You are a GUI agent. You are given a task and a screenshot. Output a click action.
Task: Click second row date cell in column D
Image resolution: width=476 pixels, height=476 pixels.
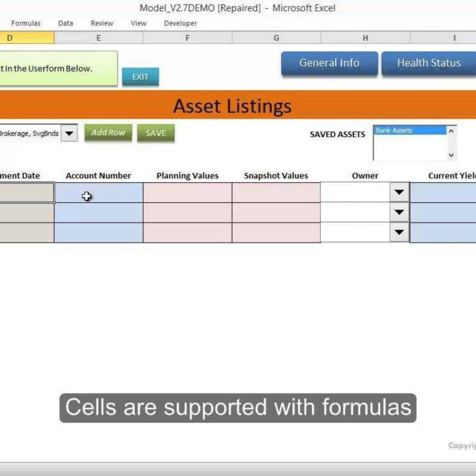tap(26, 212)
